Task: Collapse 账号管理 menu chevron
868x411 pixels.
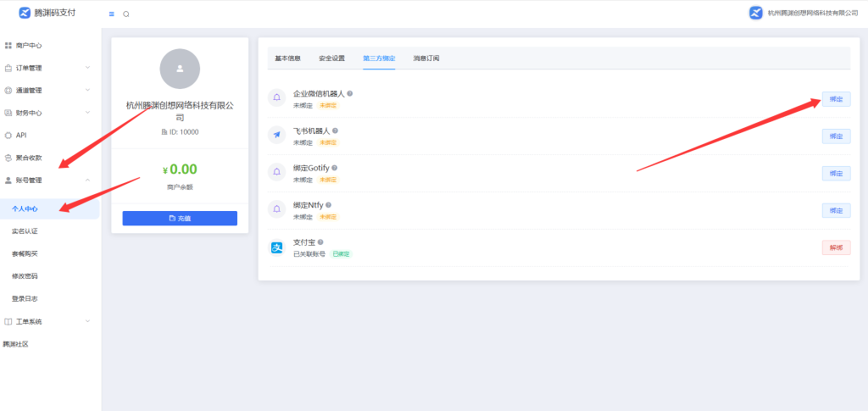Action: [x=87, y=180]
